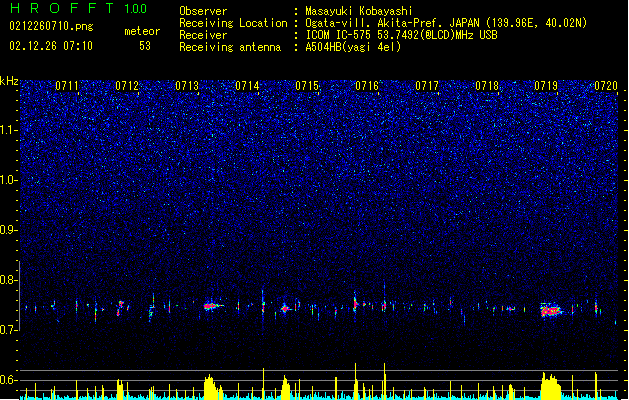Click the kHz axis unit label

click(9, 81)
